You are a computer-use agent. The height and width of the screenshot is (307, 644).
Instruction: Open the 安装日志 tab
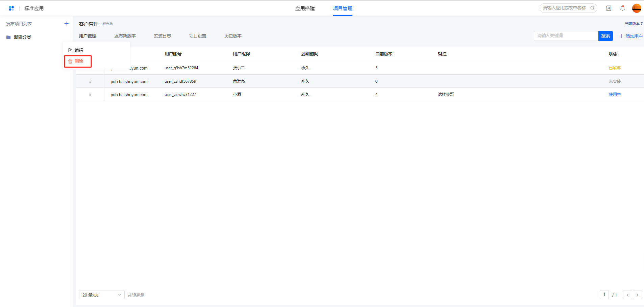point(162,36)
